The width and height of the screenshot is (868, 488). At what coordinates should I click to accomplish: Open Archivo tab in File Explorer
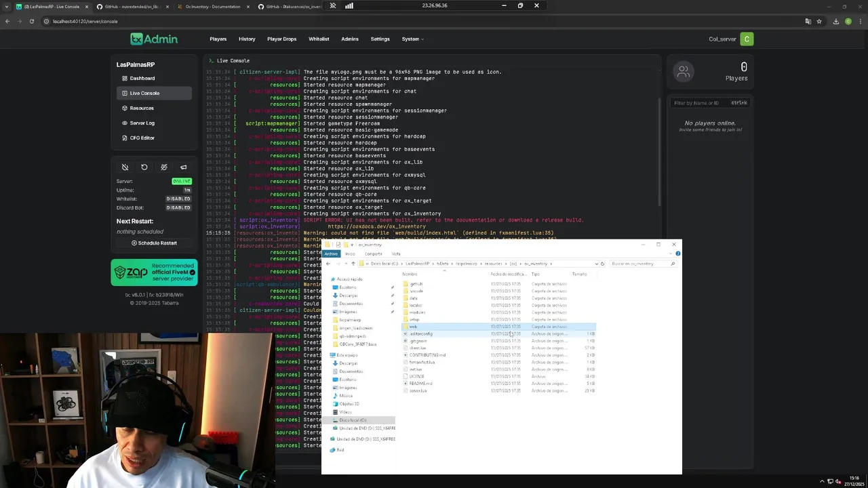click(x=331, y=253)
